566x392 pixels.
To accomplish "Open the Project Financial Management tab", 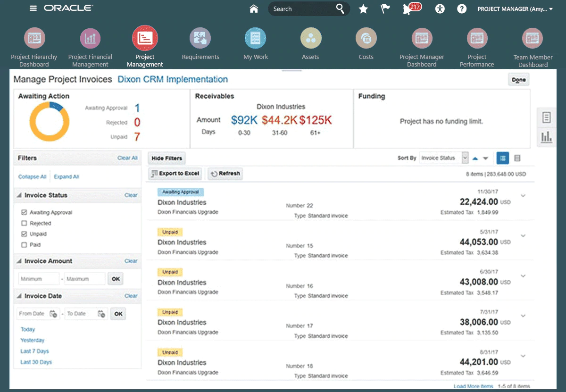I will point(90,38).
